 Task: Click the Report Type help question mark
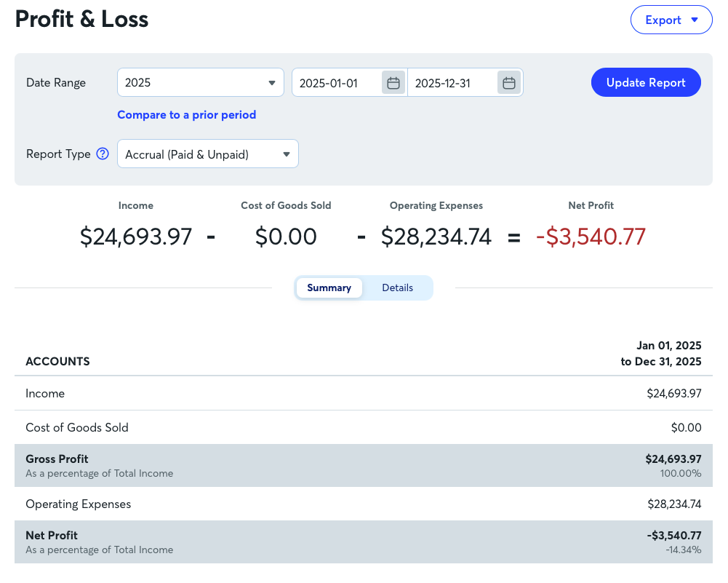click(103, 154)
